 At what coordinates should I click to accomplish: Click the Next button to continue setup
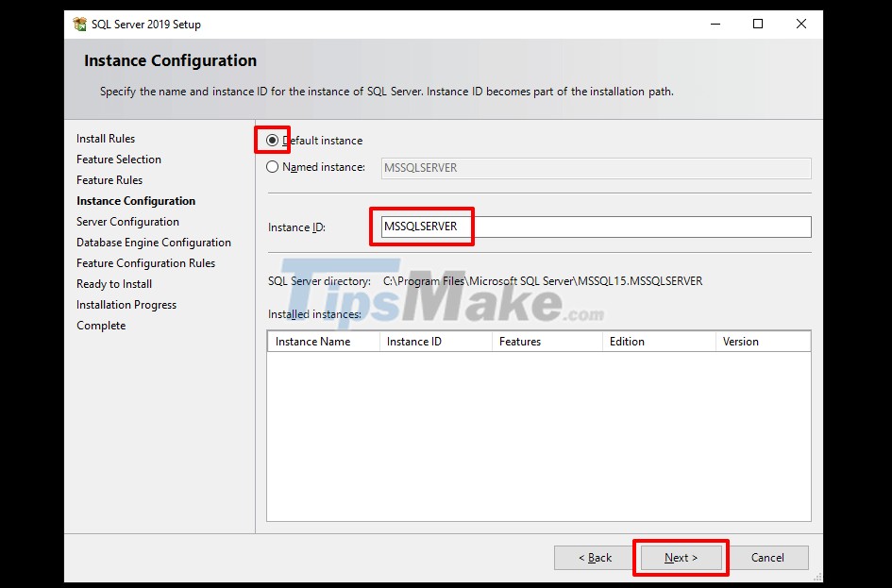tap(681, 557)
